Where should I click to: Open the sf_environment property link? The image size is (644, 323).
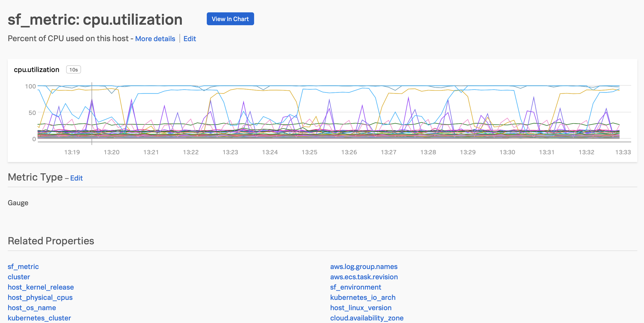pos(355,287)
